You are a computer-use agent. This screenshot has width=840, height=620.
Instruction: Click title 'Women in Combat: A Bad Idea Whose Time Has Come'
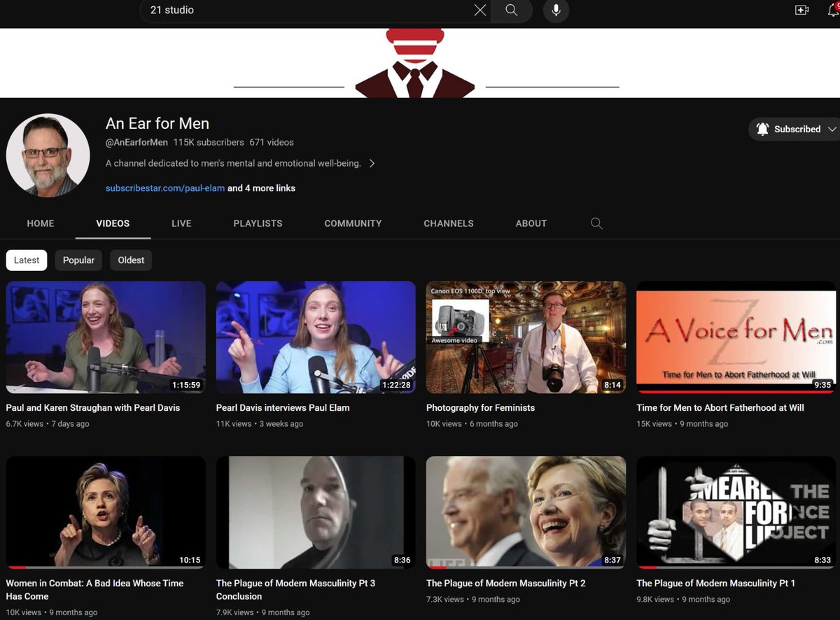[x=94, y=589]
